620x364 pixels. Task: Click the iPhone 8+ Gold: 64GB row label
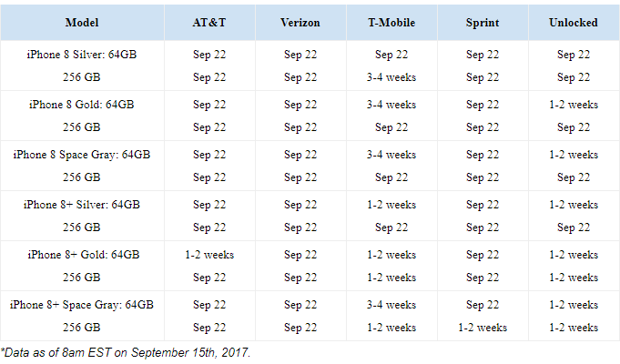(83, 255)
